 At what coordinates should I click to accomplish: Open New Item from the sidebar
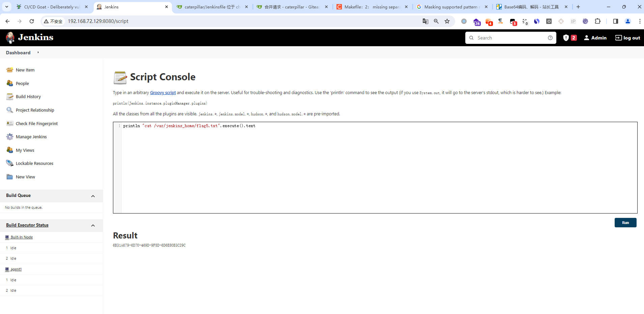tap(25, 70)
